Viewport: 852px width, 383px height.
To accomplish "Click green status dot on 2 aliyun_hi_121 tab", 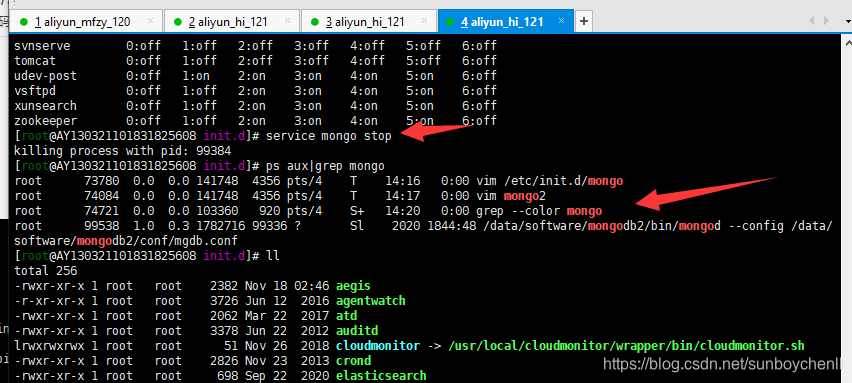I will 178,22.
